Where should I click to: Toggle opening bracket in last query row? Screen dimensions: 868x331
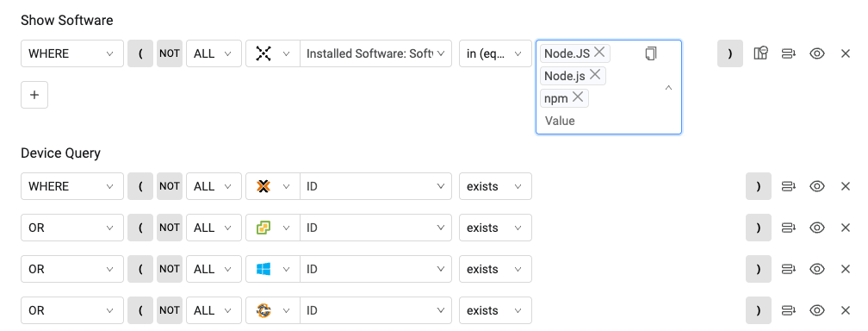(140, 310)
